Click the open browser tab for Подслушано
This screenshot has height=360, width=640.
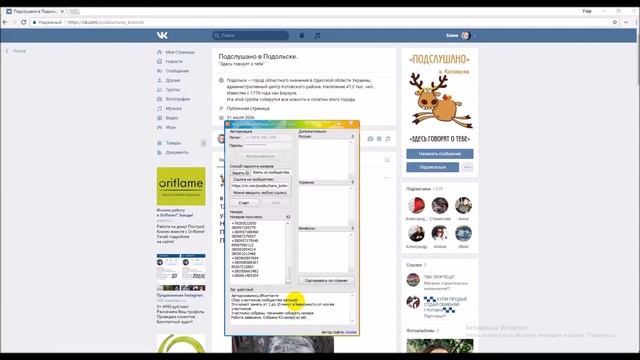click(35, 11)
